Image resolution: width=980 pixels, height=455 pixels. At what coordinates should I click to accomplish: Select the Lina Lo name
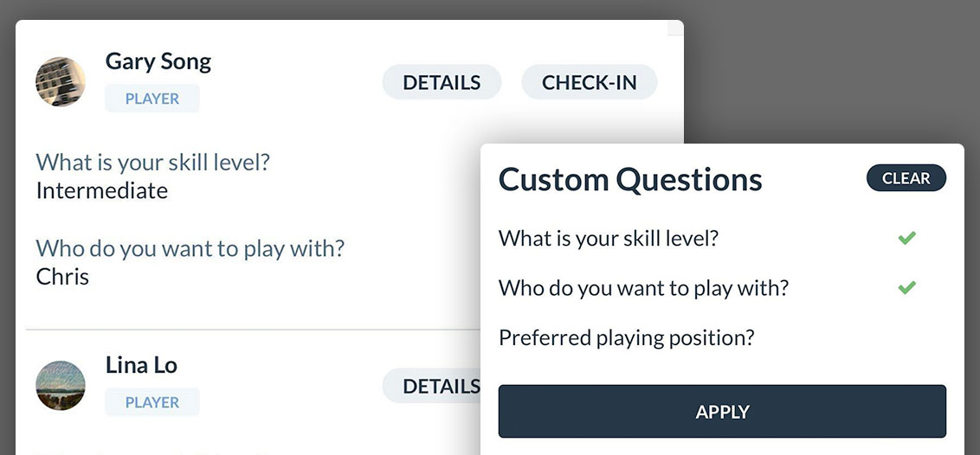[x=141, y=365]
